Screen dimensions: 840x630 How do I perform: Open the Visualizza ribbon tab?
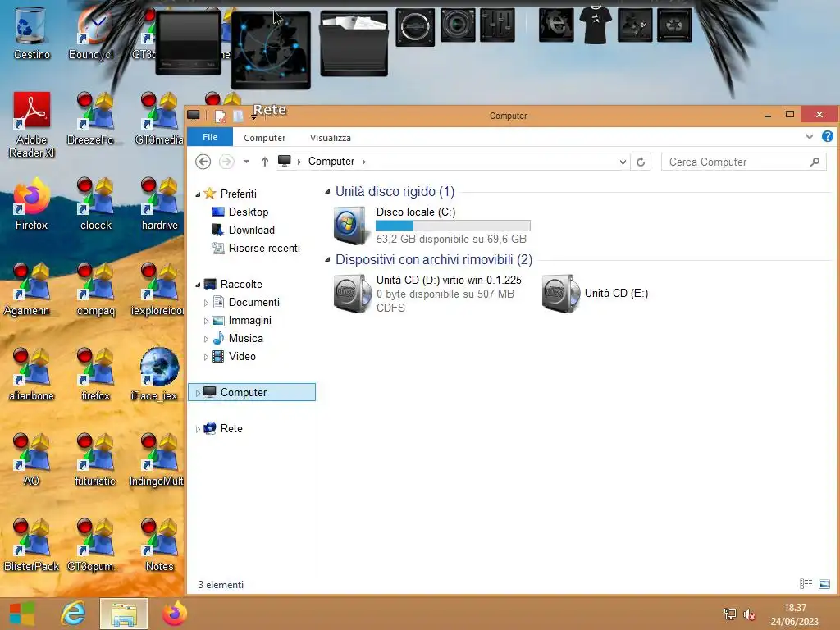(330, 138)
